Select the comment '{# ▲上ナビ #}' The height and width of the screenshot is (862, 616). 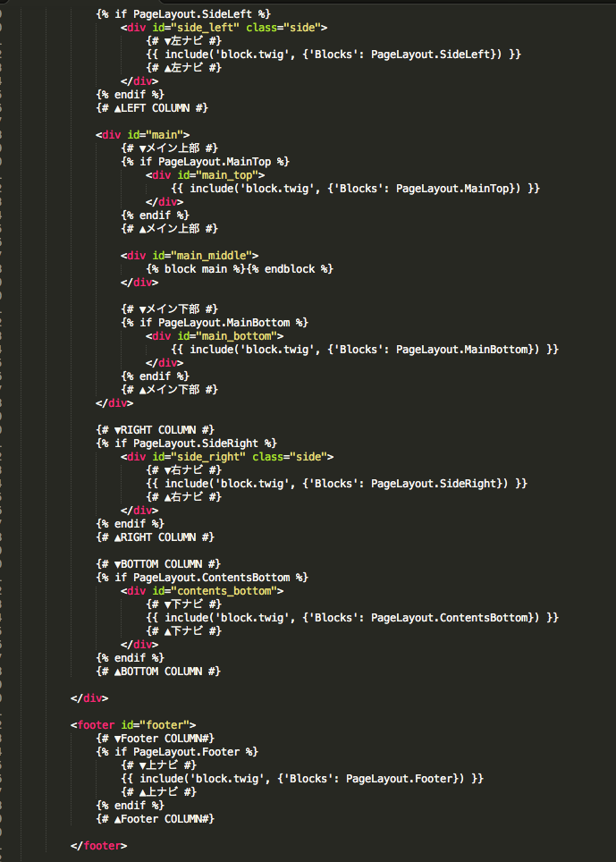[159, 792]
